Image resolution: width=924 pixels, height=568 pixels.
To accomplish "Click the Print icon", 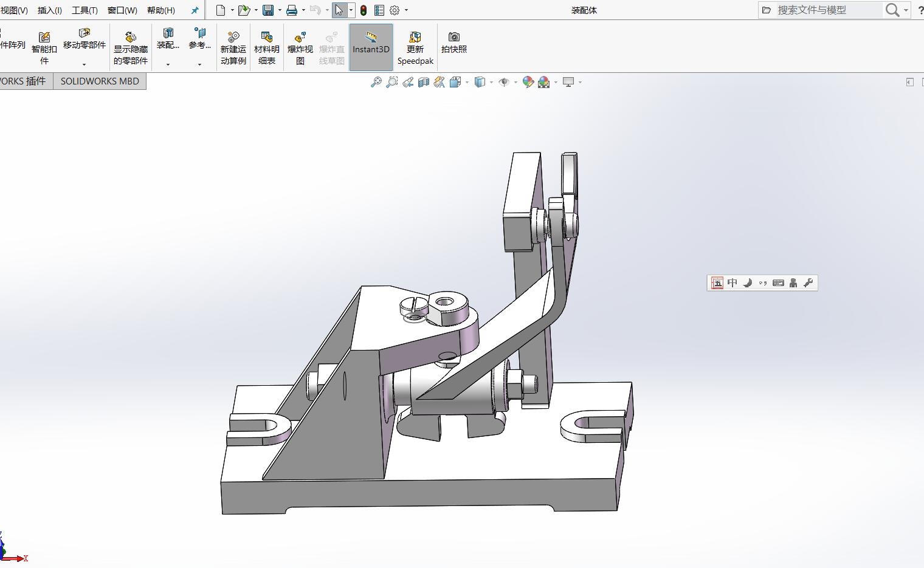I will pos(292,10).
